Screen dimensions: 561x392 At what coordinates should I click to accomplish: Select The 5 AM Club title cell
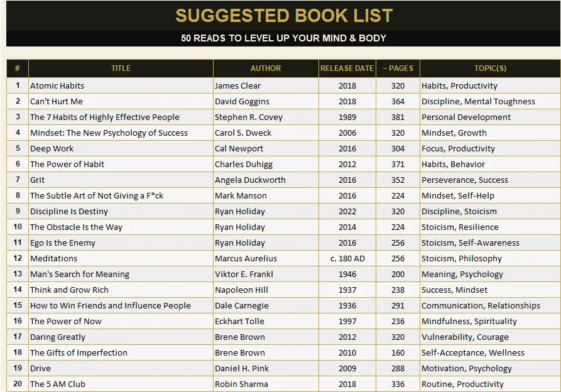click(121, 384)
